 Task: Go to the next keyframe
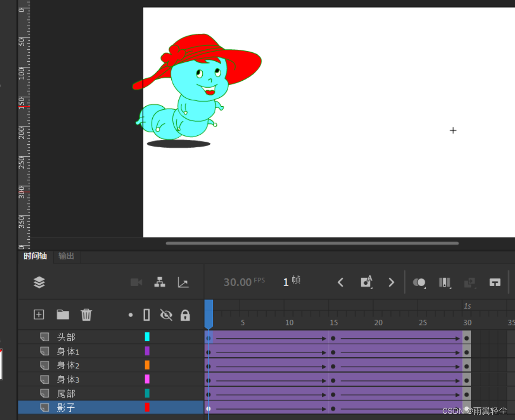[391, 282]
